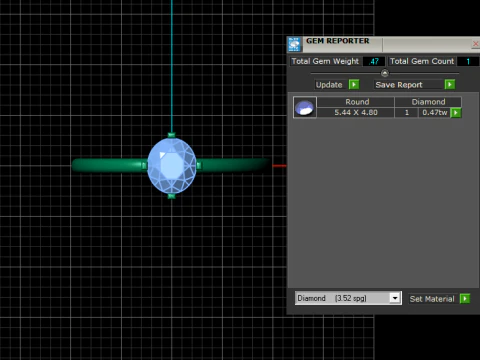This screenshot has height=360, width=480.
Task: Click the Gem Reporter logo icon
Action: (294, 44)
